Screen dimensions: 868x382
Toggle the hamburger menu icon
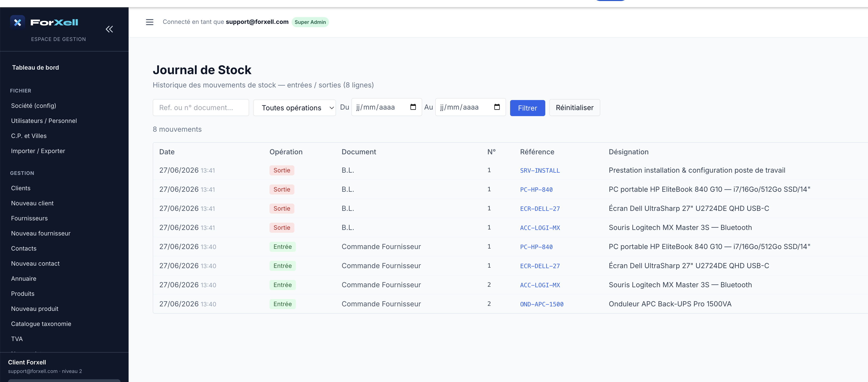pos(150,22)
